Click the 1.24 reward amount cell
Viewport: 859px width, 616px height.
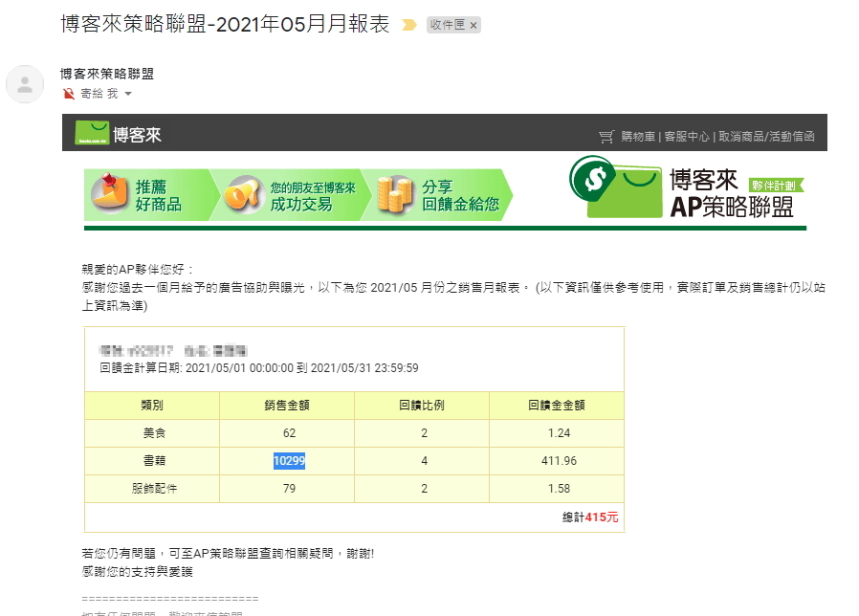click(x=559, y=433)
